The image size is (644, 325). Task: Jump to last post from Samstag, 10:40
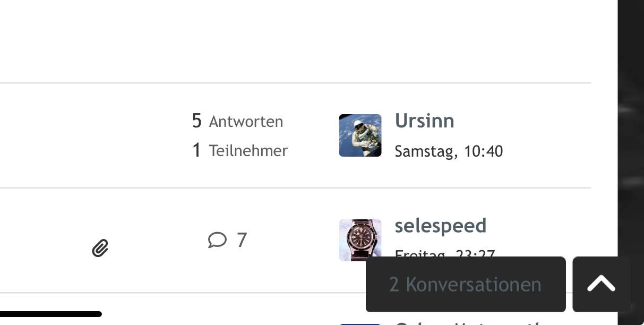click(449, 151)
